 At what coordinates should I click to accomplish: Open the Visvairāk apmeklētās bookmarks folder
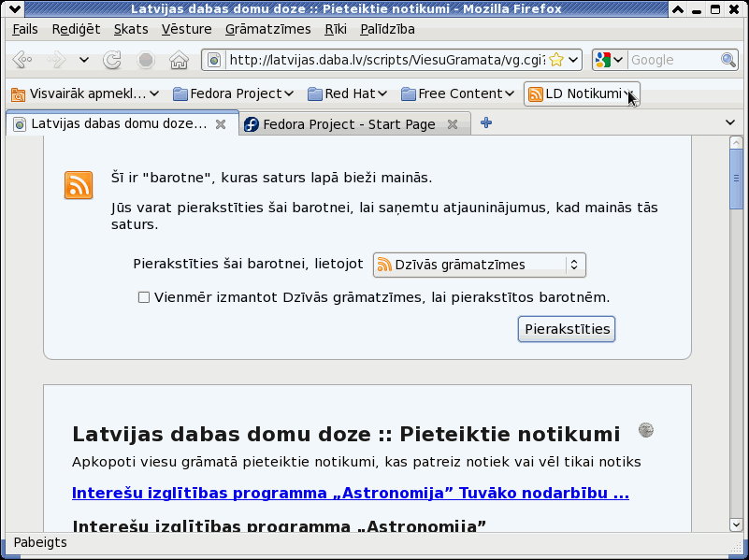point(84,94)
